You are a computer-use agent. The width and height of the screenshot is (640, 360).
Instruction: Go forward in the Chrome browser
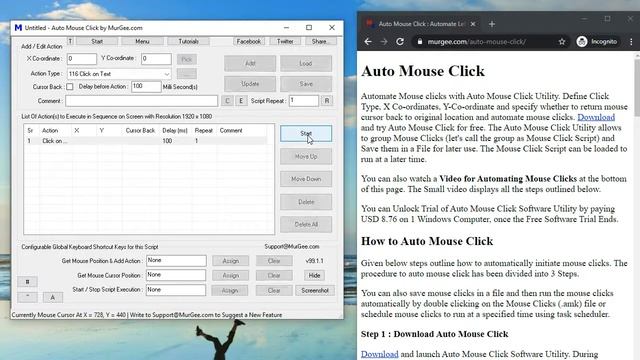(384, 42)
